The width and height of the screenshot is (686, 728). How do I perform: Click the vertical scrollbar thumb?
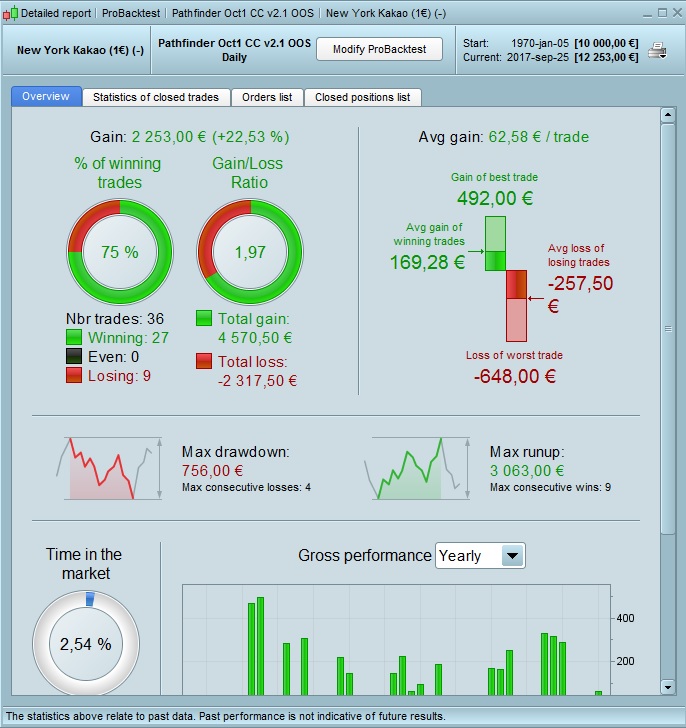(667, 329)
